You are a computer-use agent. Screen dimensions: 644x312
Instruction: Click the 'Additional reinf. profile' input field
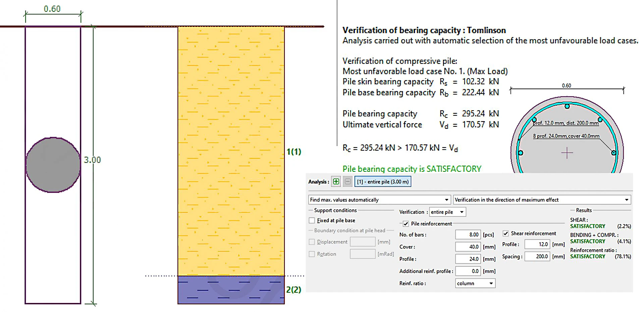click(x=468, y=271)
